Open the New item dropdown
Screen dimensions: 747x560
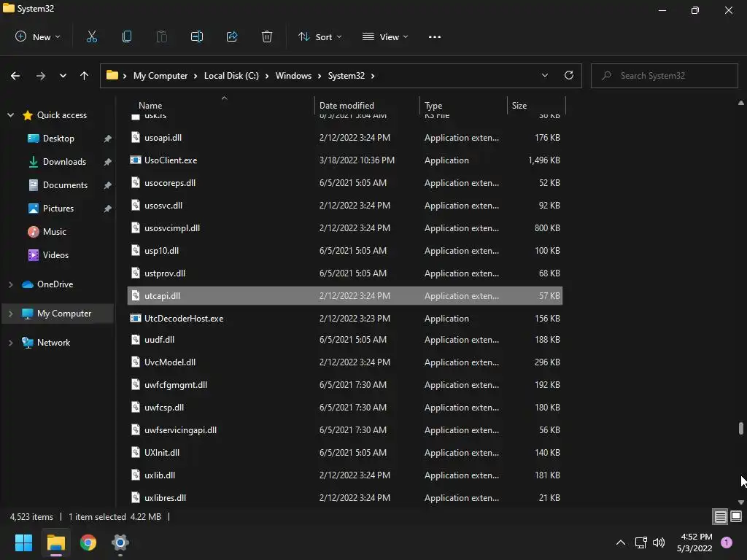click(x=38, y=36)
